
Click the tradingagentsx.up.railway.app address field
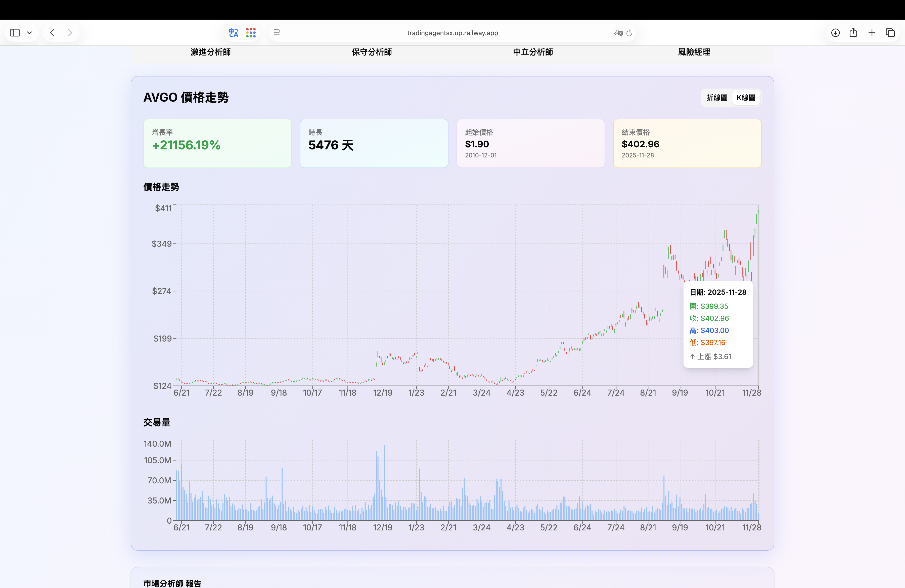452,33
